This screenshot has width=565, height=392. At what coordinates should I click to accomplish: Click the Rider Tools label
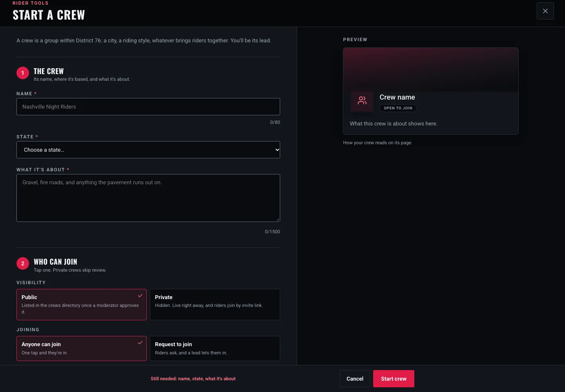pos(31,3)
